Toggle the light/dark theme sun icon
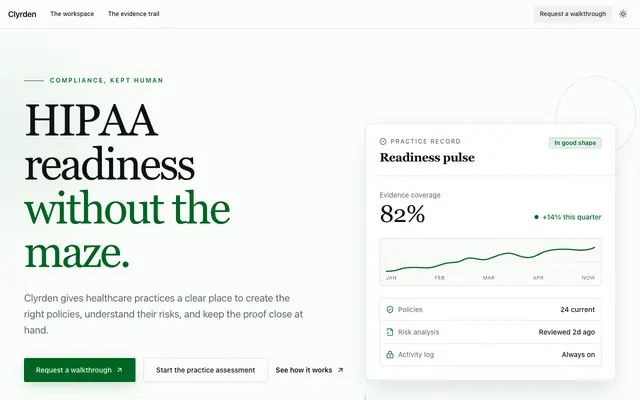The image size is (640, 400). pos(622,14)
